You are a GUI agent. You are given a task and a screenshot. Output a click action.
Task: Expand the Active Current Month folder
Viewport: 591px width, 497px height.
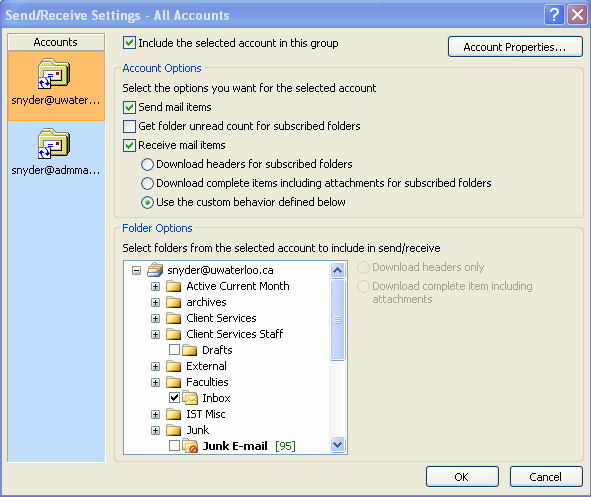(155, 287)
